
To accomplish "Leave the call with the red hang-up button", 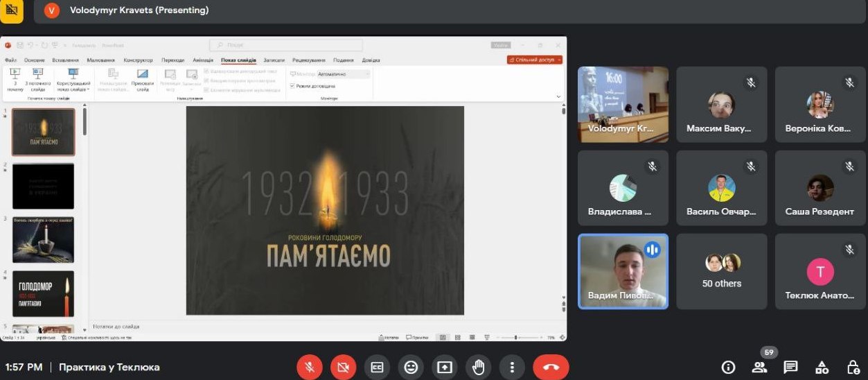I will (x=551, y=368).
